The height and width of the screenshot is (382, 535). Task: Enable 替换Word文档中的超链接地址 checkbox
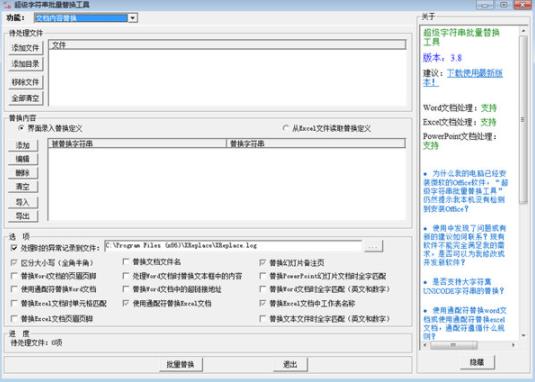pos(126,289)
